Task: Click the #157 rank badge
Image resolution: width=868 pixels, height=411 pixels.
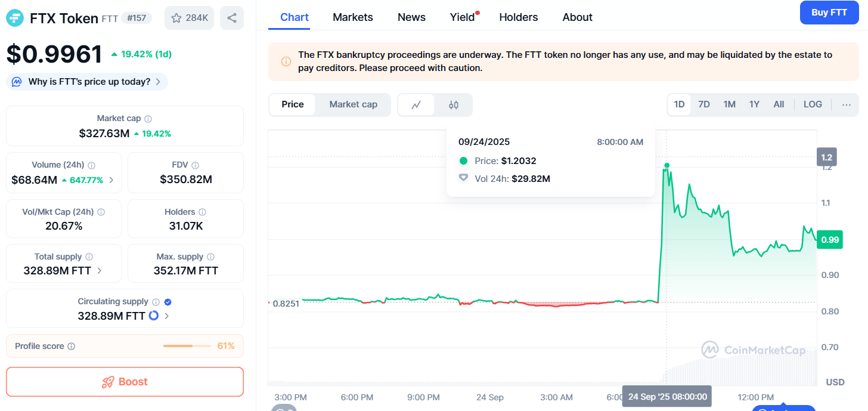Action: (x=137, y=18)
